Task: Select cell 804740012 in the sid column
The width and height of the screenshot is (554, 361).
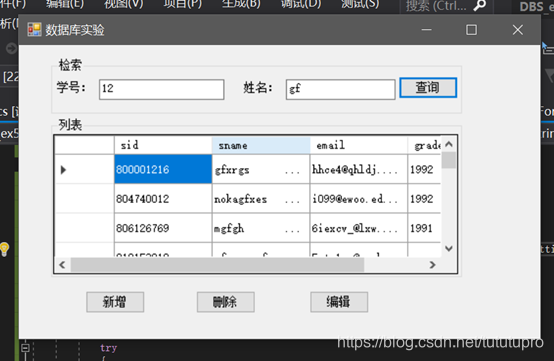Action: point(163,199)
